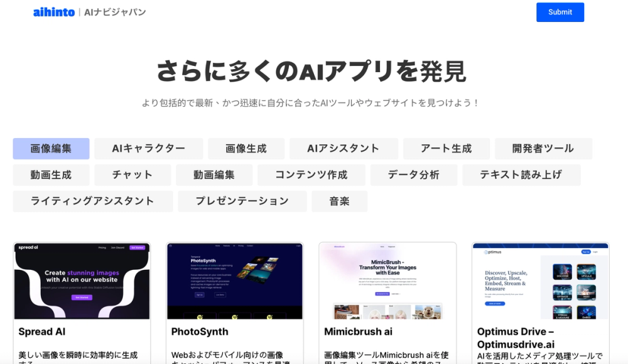This screenshot has width=628, height=364.
Task: Select the AIキャラクター category
Action: (149, 149)
